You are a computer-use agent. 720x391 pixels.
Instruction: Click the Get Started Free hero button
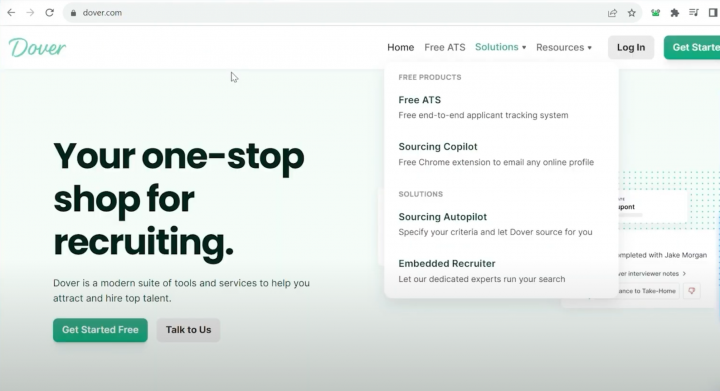100,330
